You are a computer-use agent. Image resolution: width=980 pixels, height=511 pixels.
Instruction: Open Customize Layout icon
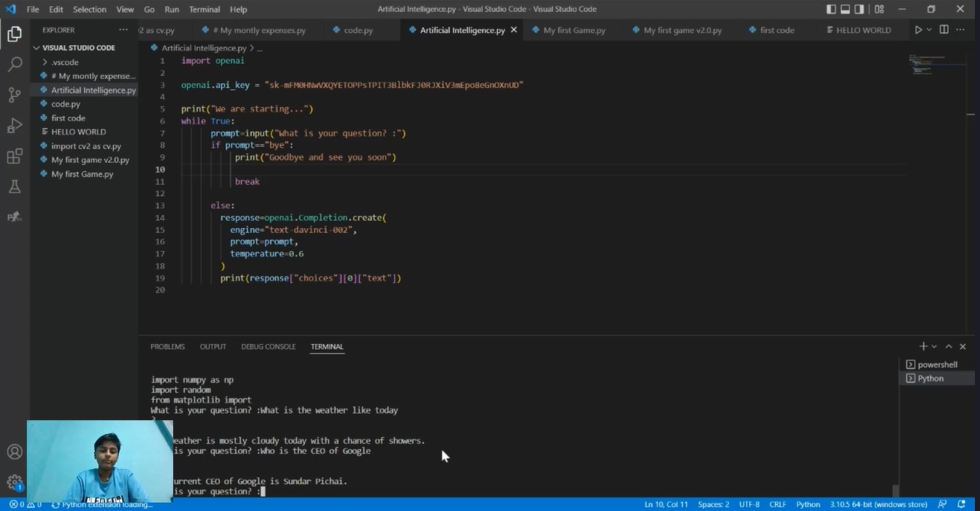pyautogui.click(x=879, y=9)
